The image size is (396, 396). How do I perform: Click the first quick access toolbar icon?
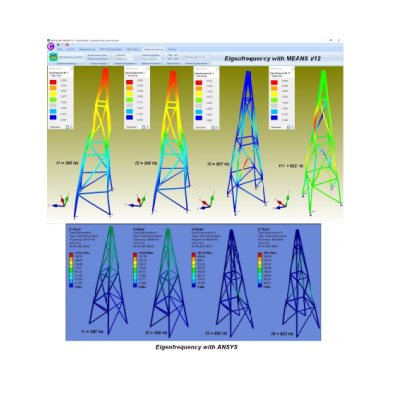click(x=58, y=44)
